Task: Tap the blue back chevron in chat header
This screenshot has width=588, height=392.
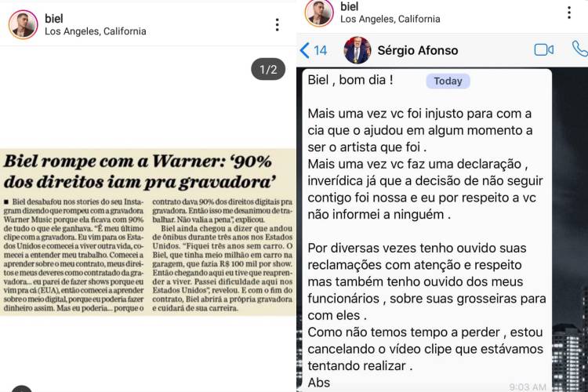Action: (x=304, y=50)
